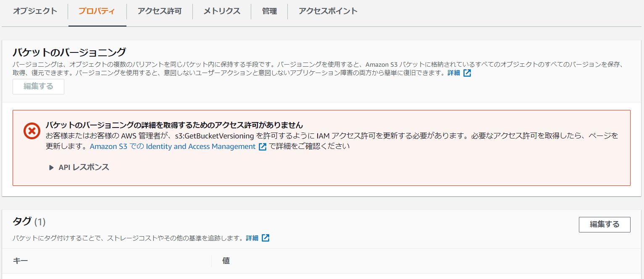
Task: Click external link icon beside versioning 詳細
Action: (x=467, y=73)
